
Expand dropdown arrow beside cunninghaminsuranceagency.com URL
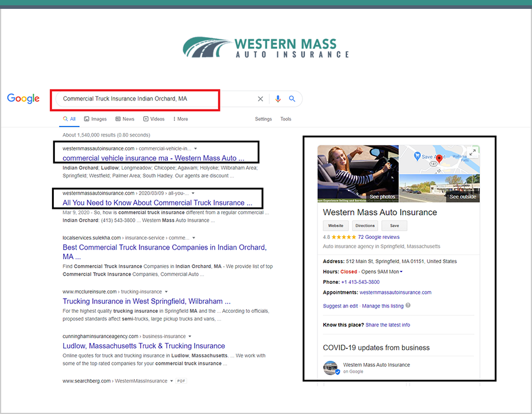point(190,337)
